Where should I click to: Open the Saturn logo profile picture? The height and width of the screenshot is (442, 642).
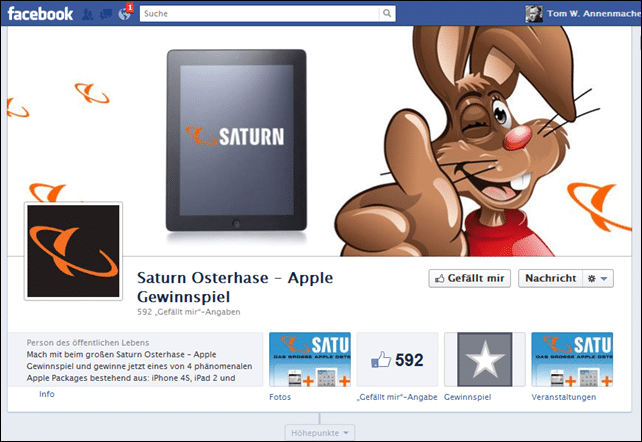(73, 251)
